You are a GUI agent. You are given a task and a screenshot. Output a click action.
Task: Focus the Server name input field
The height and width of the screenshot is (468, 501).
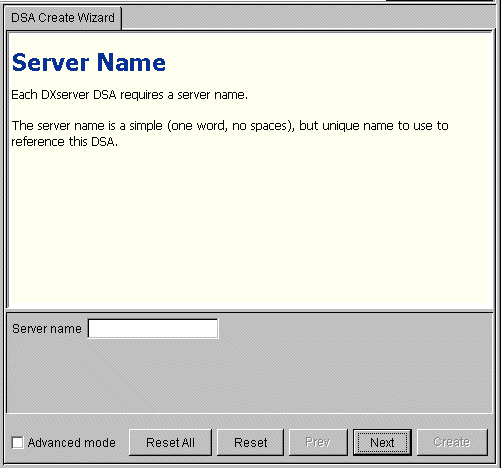coord(153,329)
